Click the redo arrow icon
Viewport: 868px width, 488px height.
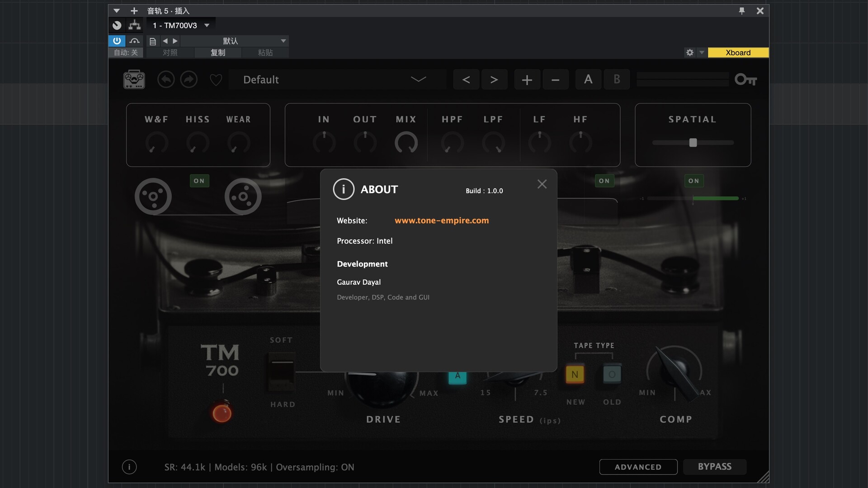(189, 79)
